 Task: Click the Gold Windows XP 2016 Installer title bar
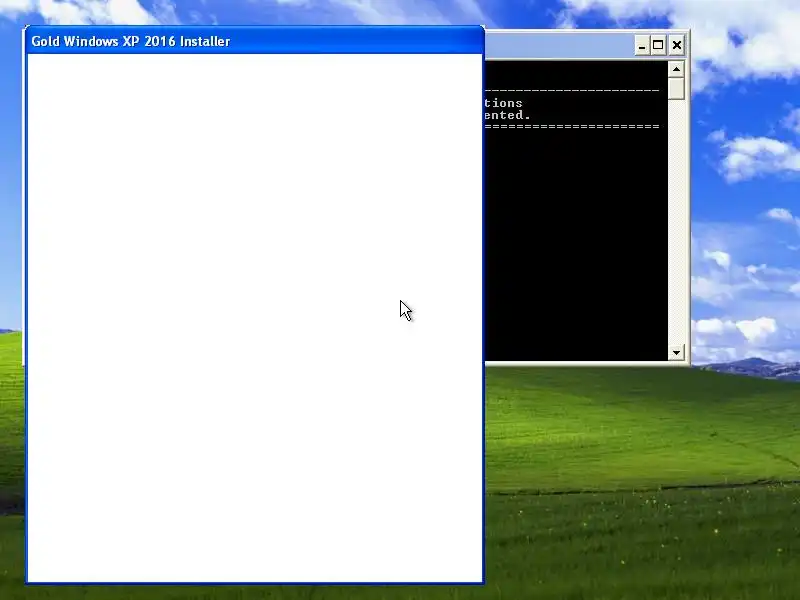[255, 41]
